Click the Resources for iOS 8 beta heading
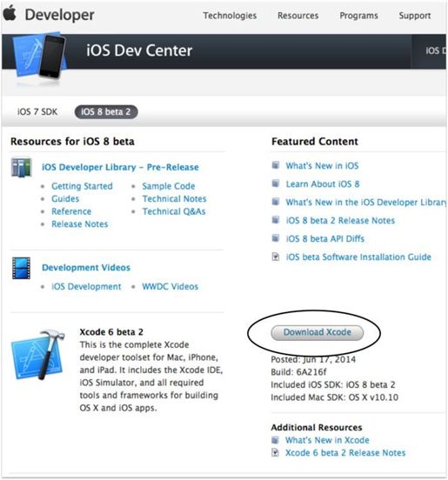 tap(72, 142)
